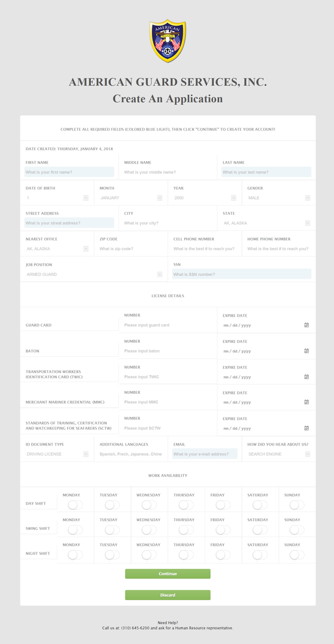Screen dimensions: 334x644
Task: Click the 'Work Availability' section heading
Action: pos(168,475)
